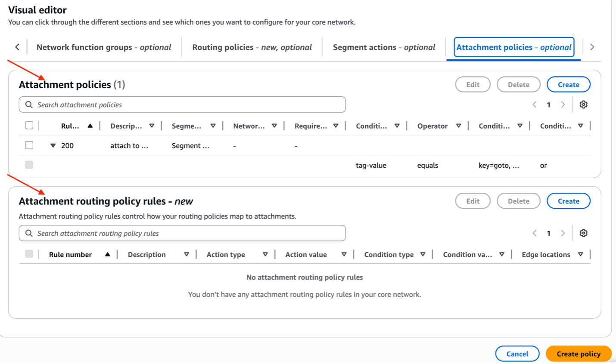Click the search magnifier in routing rules search
The image size is (616, 364).
pos(28,233)
